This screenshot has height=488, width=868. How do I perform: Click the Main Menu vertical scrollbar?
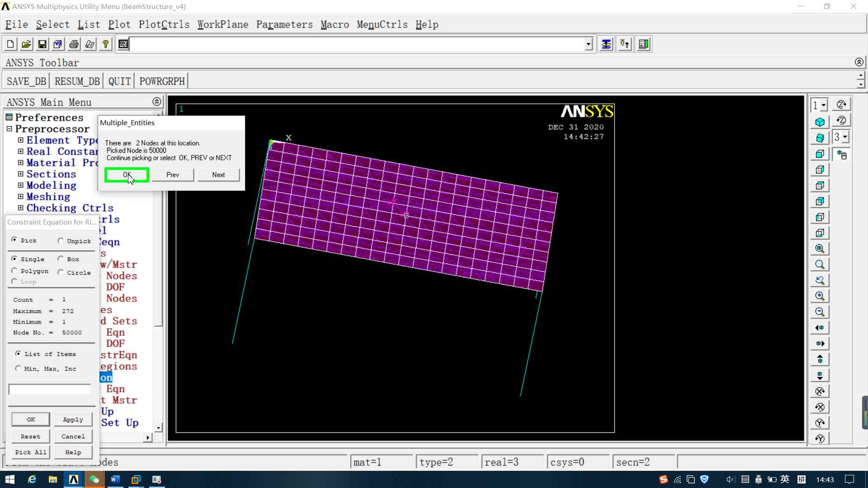158,271
